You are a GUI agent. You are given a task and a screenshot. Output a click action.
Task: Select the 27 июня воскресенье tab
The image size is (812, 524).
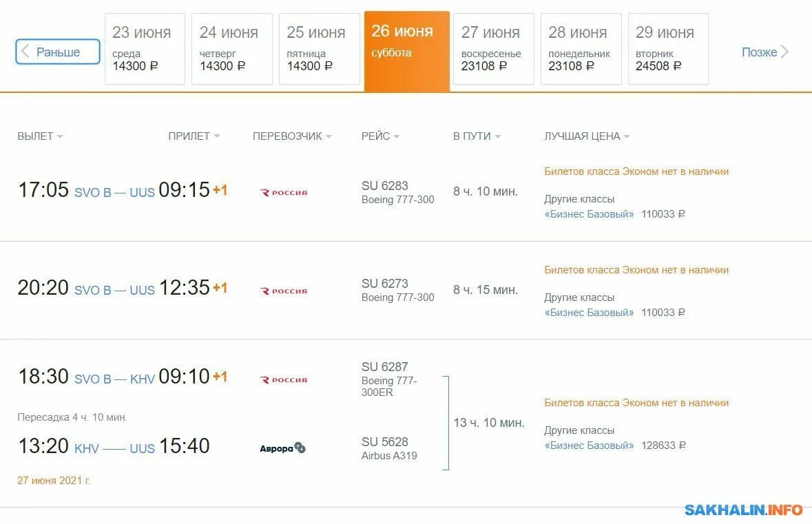pyautogui.click(x=493, y=49)
